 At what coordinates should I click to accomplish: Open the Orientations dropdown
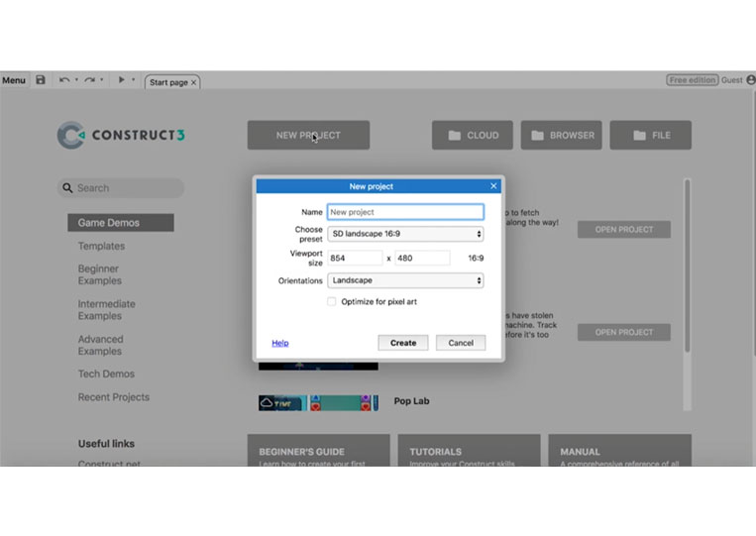[405, 280]
